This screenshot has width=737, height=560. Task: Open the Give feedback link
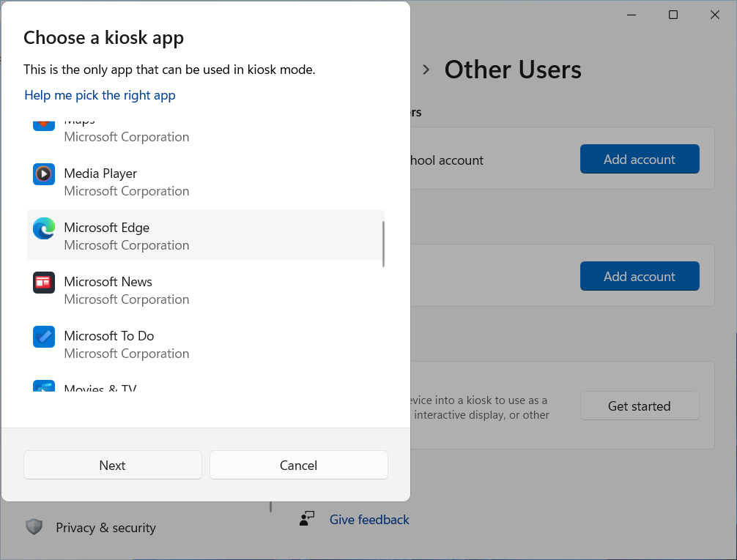pos(369,520)
